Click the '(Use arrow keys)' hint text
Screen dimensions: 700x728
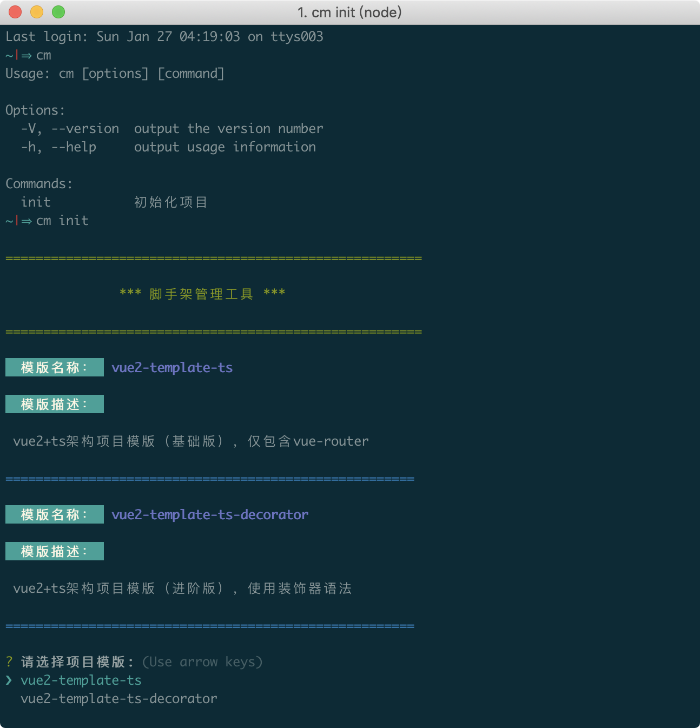[x=202, y=662]
